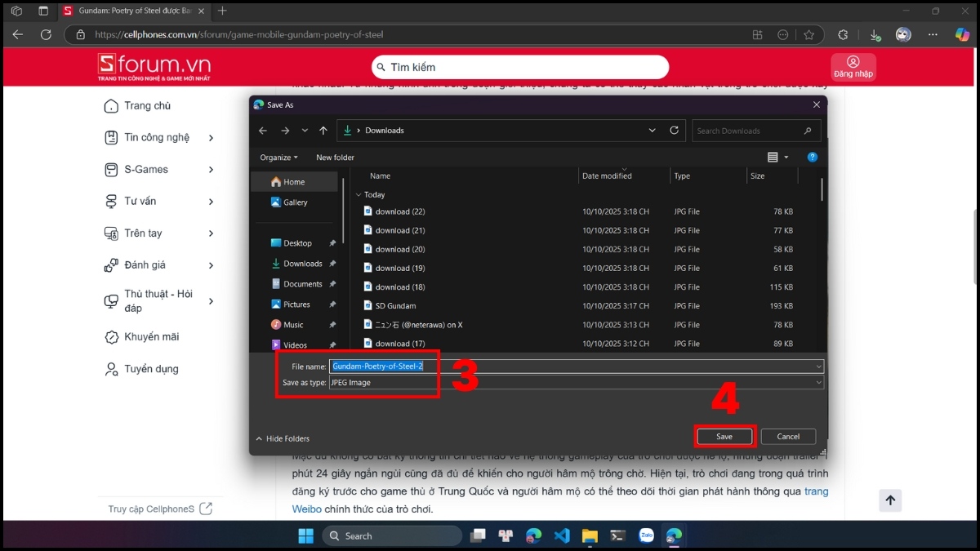Sort files by the Date modified column
Viewport: 980px width, 551px height.
coord(606,176)
